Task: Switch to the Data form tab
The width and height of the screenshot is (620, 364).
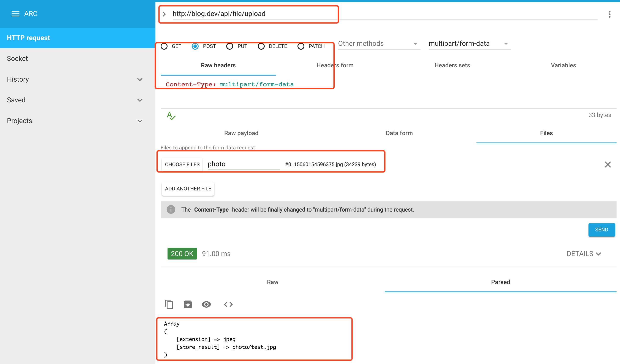Action: click(x=399, y=133)
